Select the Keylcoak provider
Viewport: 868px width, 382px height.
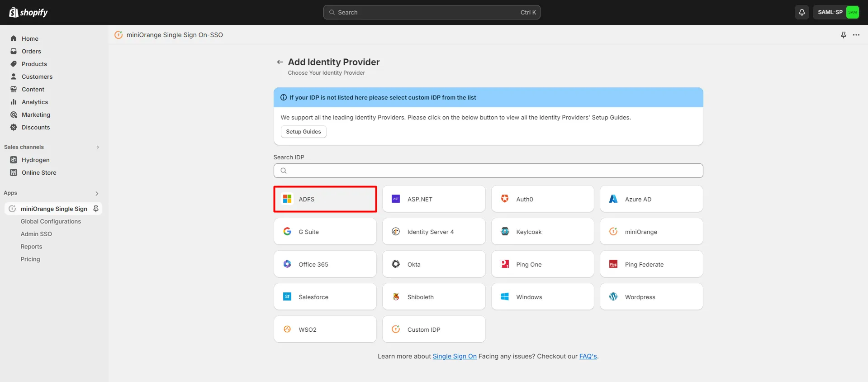[543, 231]
